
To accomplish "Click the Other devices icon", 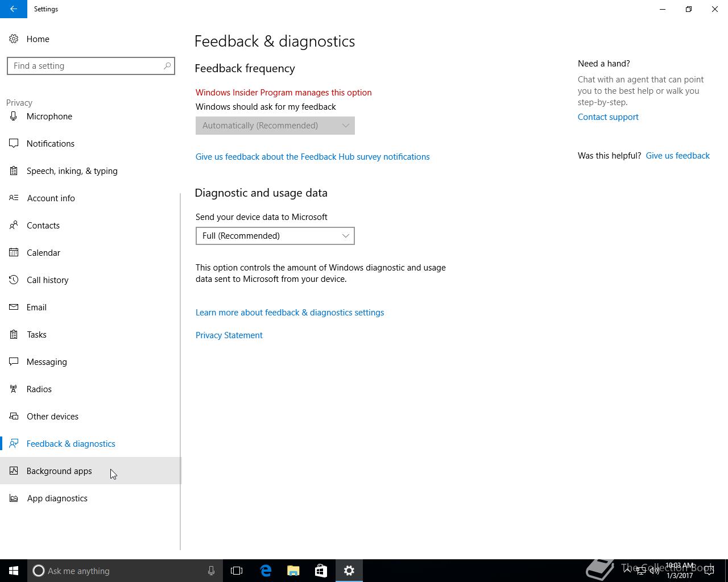I will 14,417.
